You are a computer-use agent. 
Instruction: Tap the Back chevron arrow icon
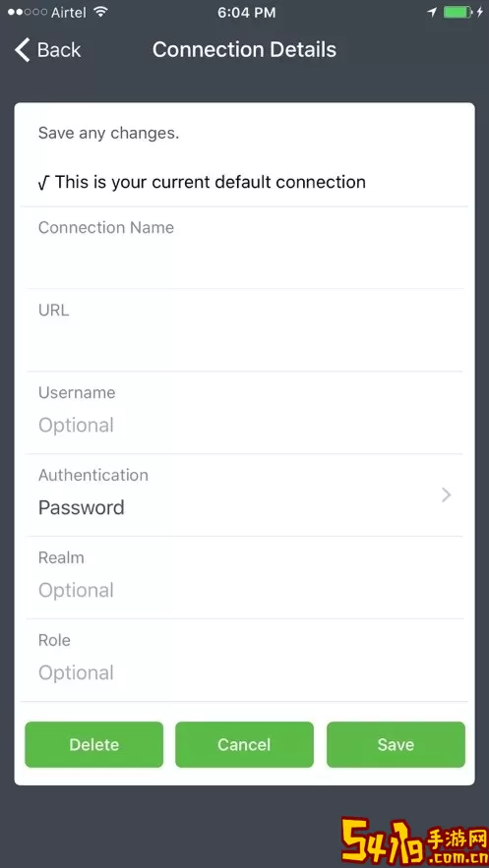23,50
